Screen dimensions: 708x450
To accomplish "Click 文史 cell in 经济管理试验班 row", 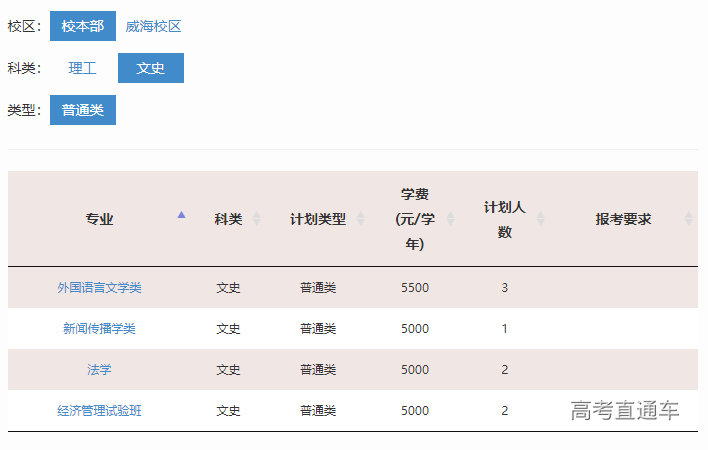I will (x=228, y=411).
